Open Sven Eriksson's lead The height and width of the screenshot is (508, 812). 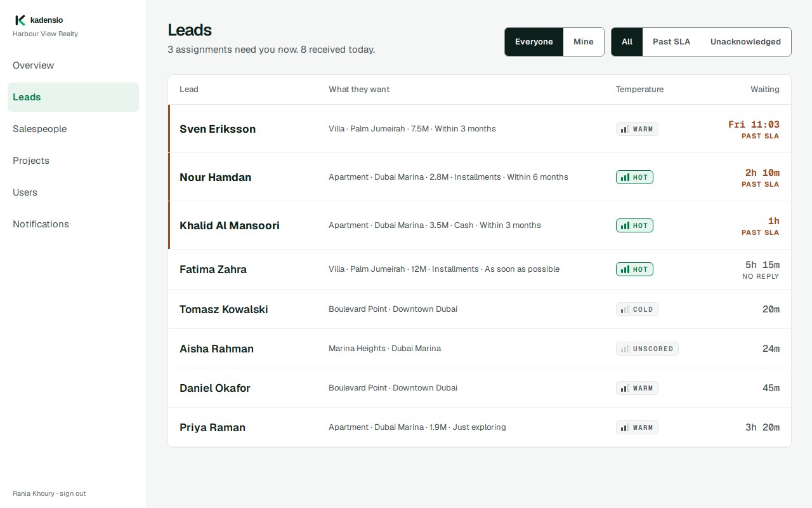pyautogui.click(x=480, y=129)
